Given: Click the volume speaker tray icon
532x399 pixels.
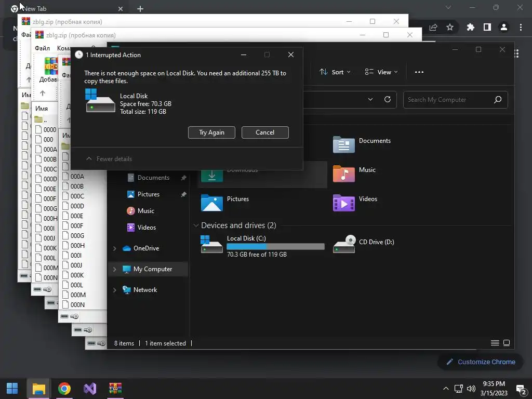Looking at the screenshot, I should 471,389.
